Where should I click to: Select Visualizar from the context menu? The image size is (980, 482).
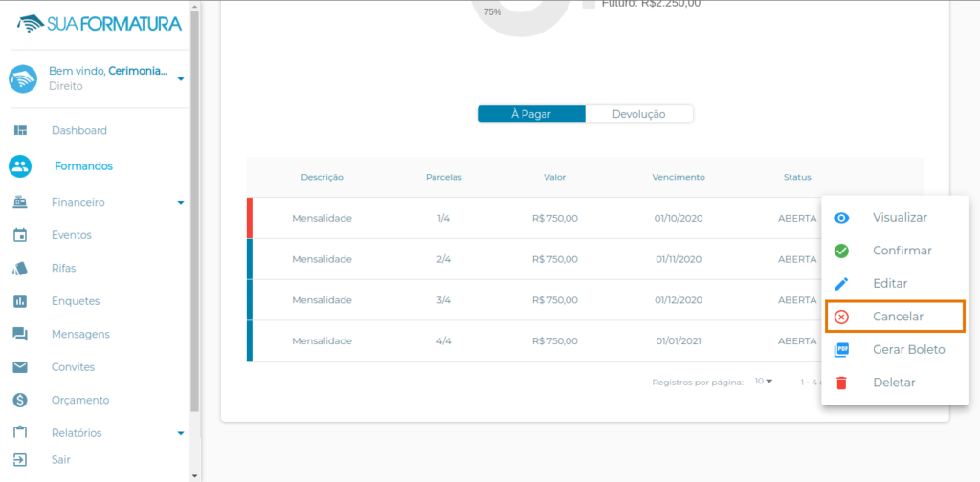[899, 218]
